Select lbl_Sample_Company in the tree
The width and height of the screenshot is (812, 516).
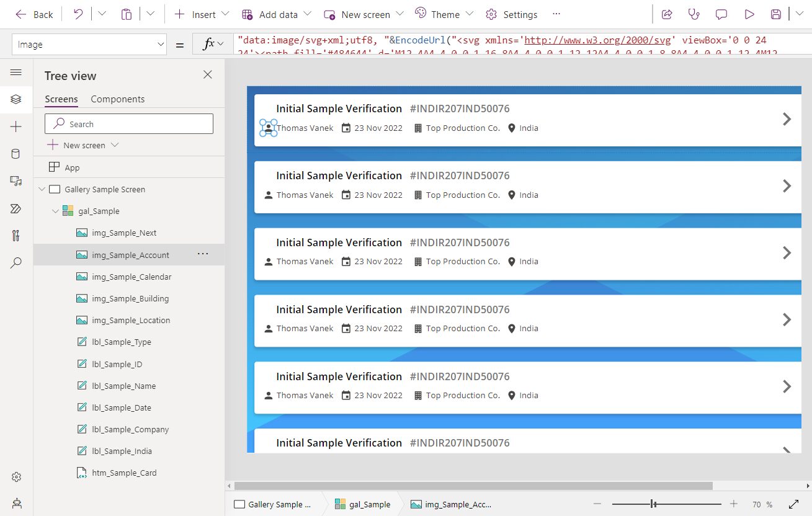pos(130,430)
